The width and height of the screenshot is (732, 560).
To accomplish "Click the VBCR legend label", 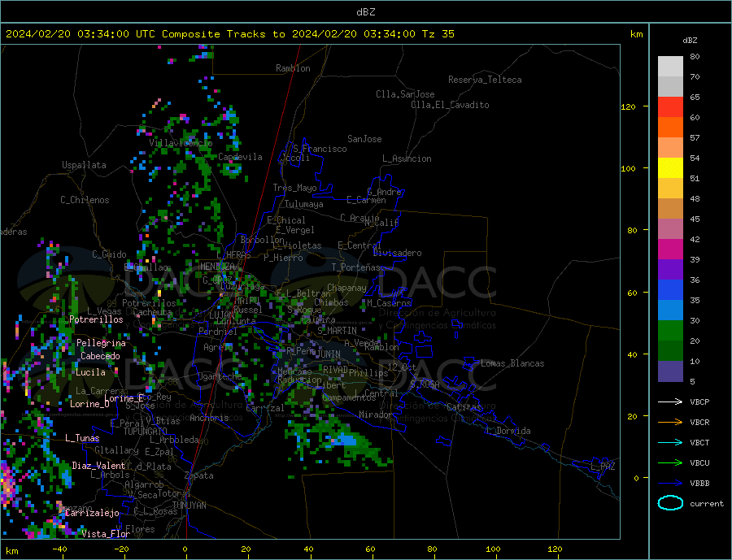I will coord(699,423).
